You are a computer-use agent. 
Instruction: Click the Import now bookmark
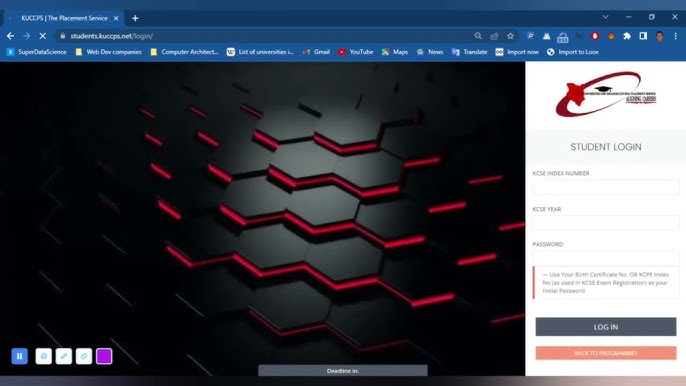(x=517, y=52)
